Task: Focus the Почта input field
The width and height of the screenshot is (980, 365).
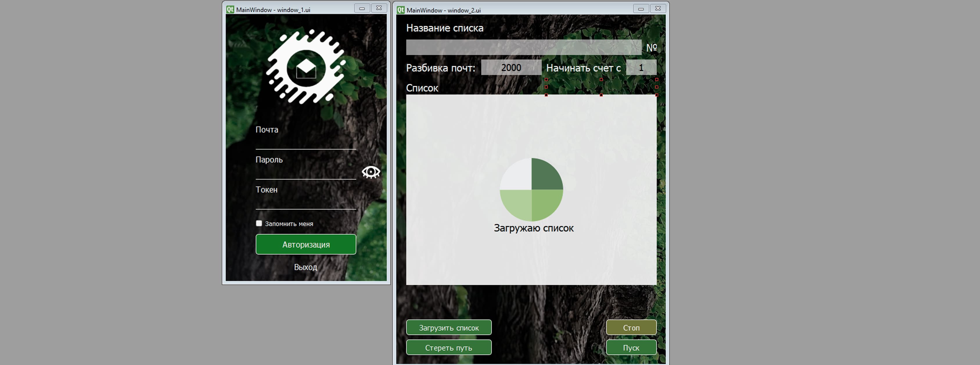Action: coord(306,142)
